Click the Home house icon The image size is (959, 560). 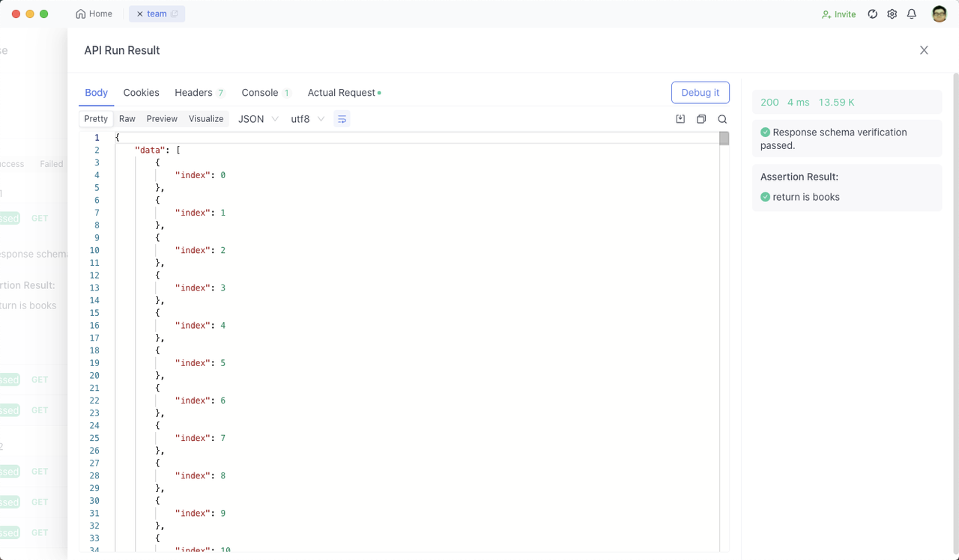pos(81,14)
